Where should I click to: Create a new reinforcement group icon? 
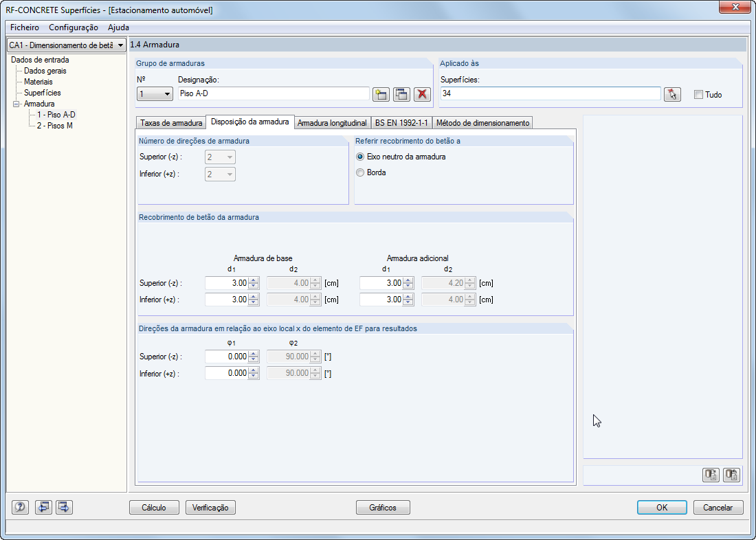pyautogui.click(x=381, y=94)
